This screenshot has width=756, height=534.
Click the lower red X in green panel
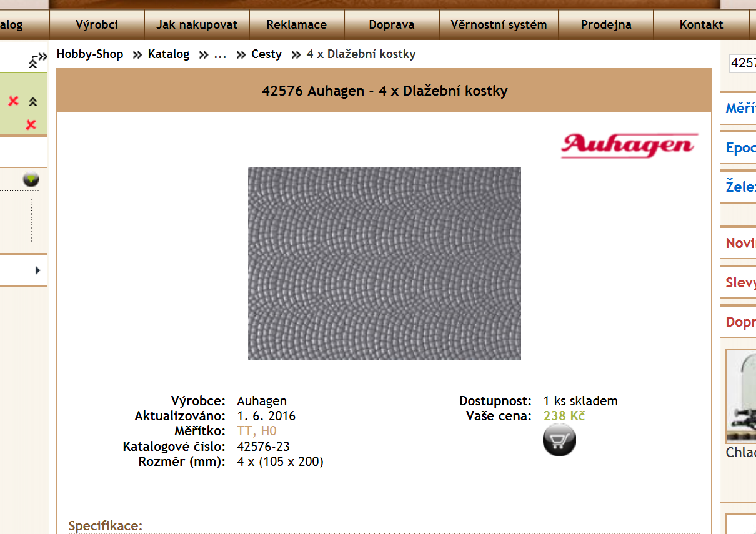pyautogui.click(x=31, y=125)
